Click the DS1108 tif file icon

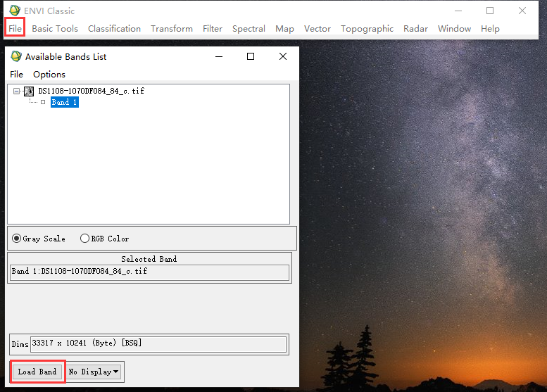point(29,91)
